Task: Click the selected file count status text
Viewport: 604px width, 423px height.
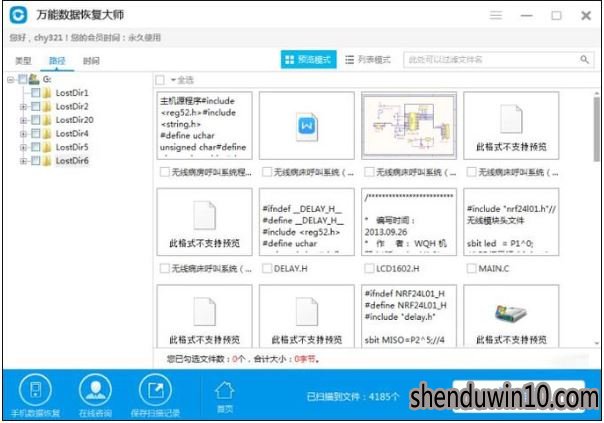Action: 243,359
